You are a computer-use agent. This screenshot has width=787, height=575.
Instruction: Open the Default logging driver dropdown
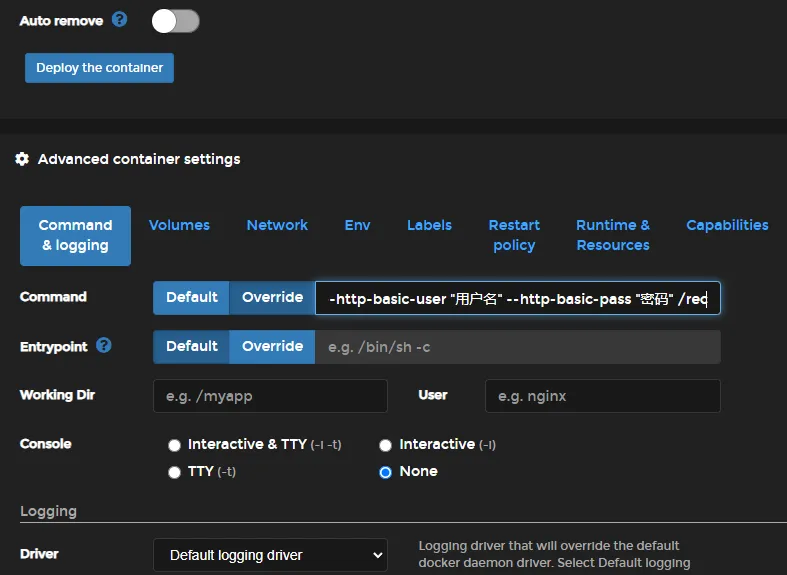point(270,555)
